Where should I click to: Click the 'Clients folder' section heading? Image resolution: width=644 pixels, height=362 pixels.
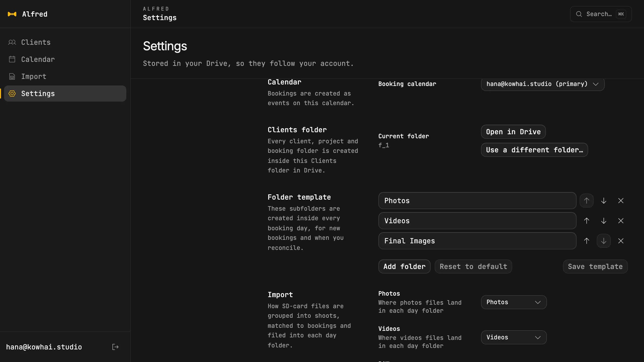(x=297, y=130)
